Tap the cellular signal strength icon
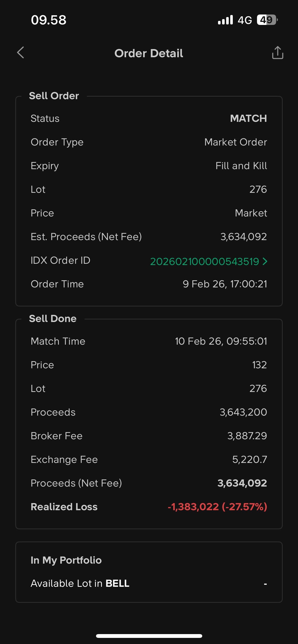Image resolution: width=298 pixels, height=644 pixels. [x=225, y=20]
